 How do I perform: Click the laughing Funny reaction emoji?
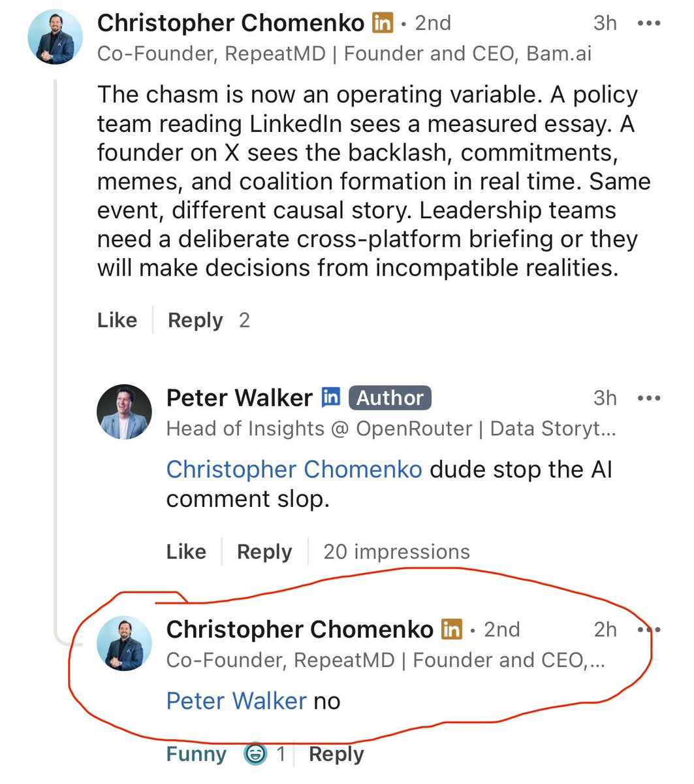pos(255,755)
